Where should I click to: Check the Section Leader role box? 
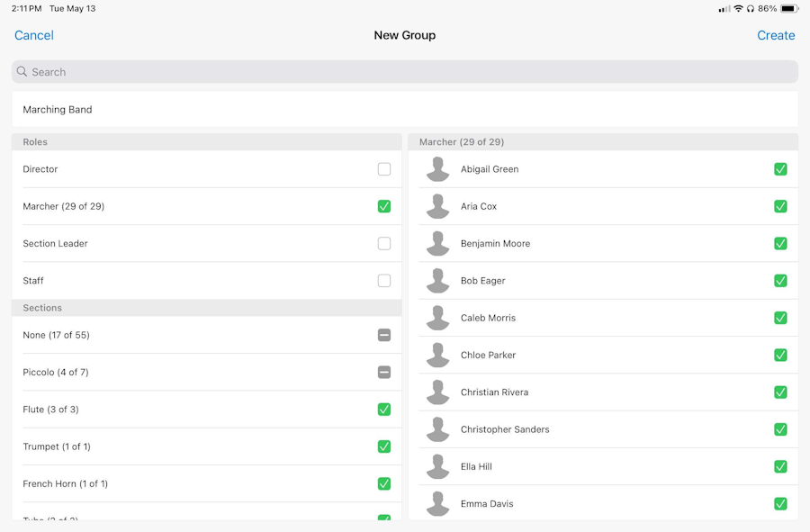[x=384, y=244]
